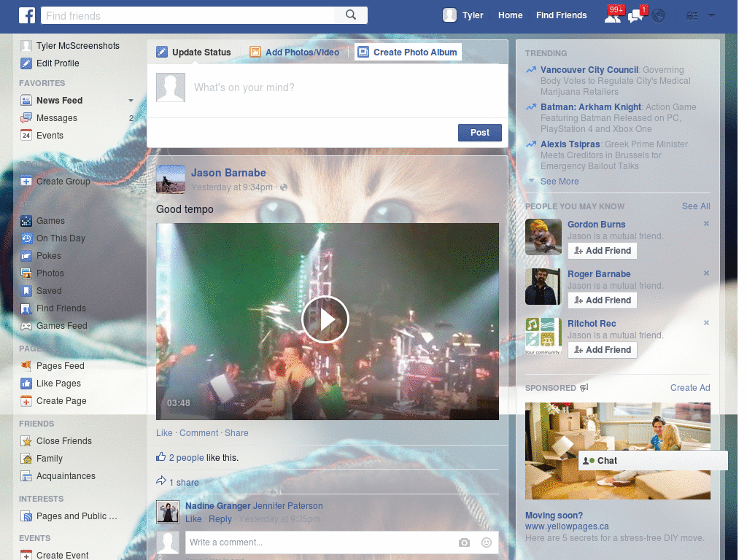Click the Edit Profile pencil icon
Image resolution: width=747 pixels, height=560 pixels.
point(26,63)
